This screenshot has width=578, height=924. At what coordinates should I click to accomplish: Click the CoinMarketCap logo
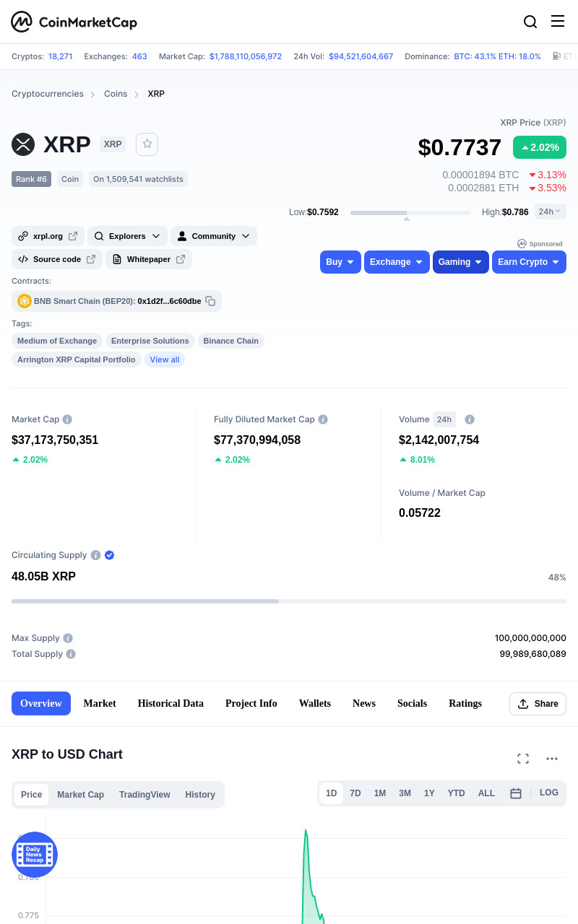tap(74, 22)
